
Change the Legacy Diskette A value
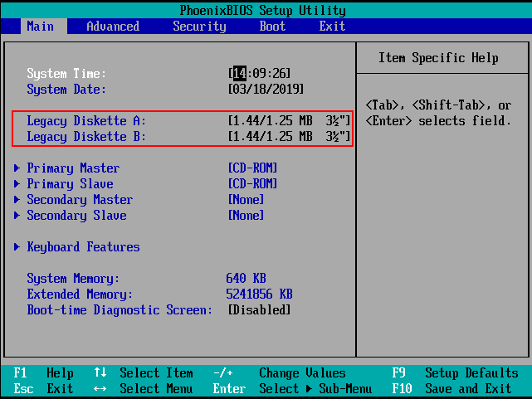coord(289,121)
